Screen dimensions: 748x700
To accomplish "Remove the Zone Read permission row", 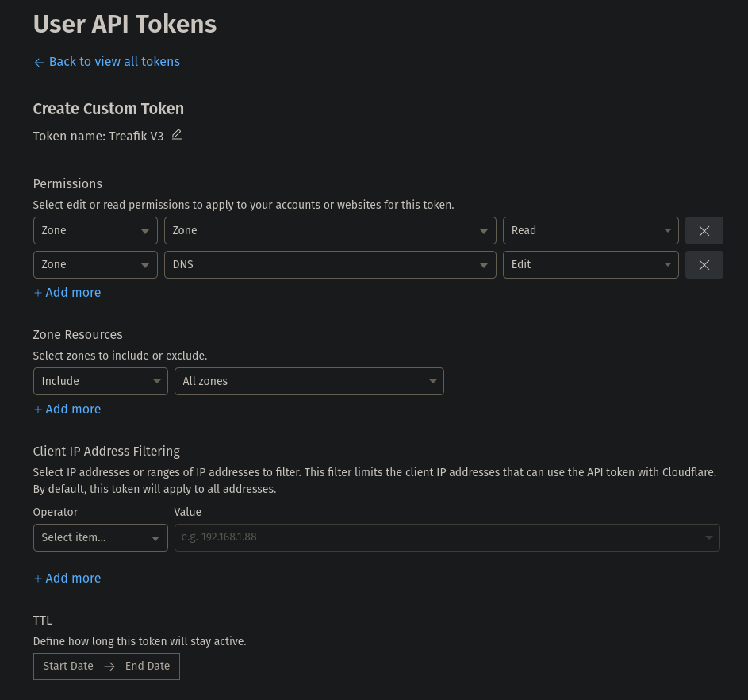I will click(x=704, y=231).
